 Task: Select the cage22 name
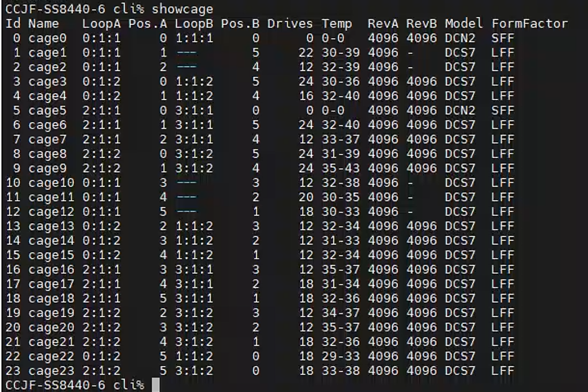pos(51,356)
